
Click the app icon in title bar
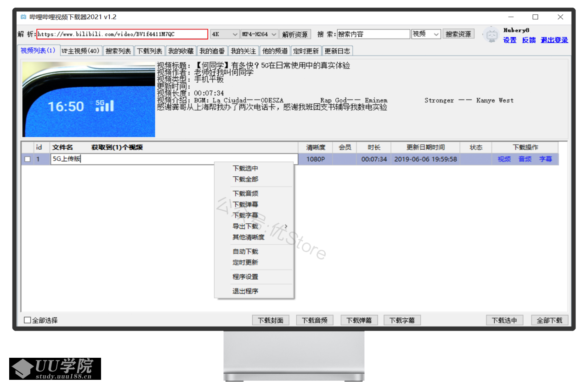pyautogui.click(x=23, y=17)
